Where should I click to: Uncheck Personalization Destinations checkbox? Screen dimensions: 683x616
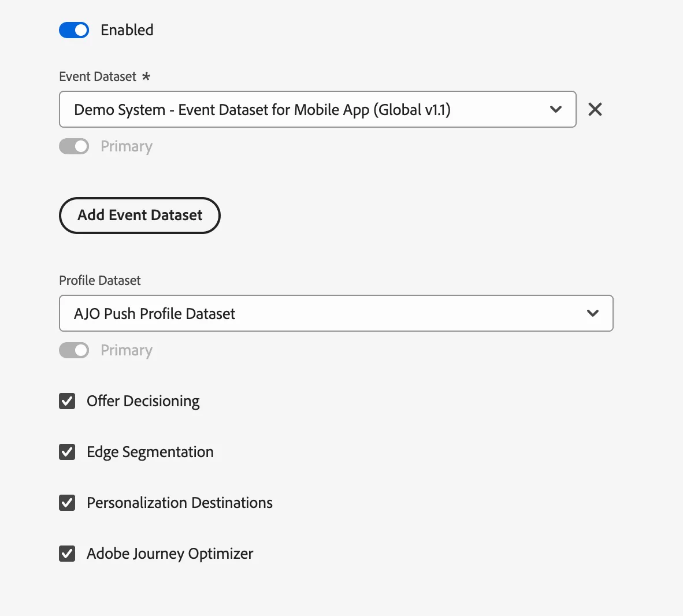(67, 503)
